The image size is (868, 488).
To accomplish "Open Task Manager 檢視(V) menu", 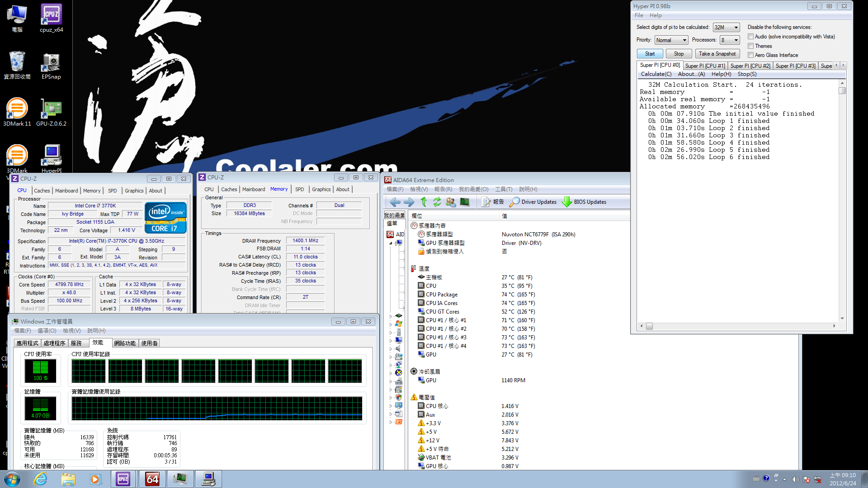I will [x=71, y=331].
